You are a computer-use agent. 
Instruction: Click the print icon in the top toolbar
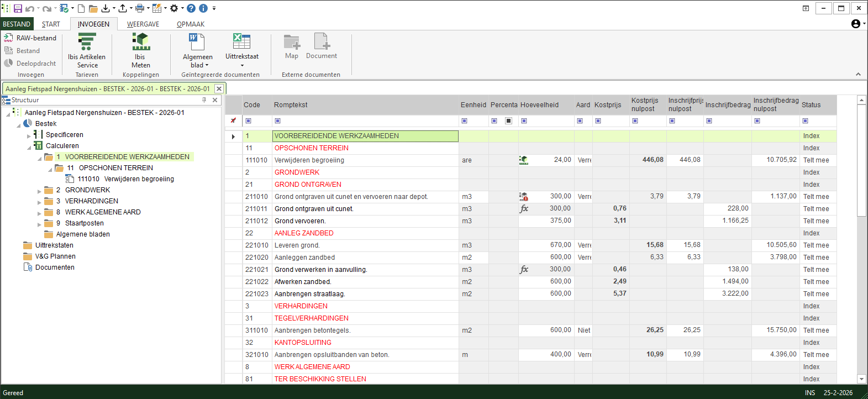coord(139,8)
